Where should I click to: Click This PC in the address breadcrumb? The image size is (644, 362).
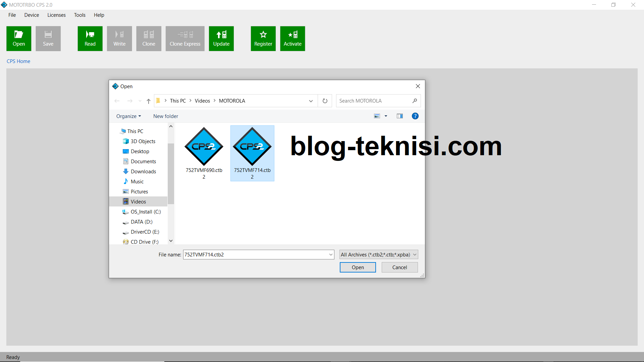(x=178, y=101)
